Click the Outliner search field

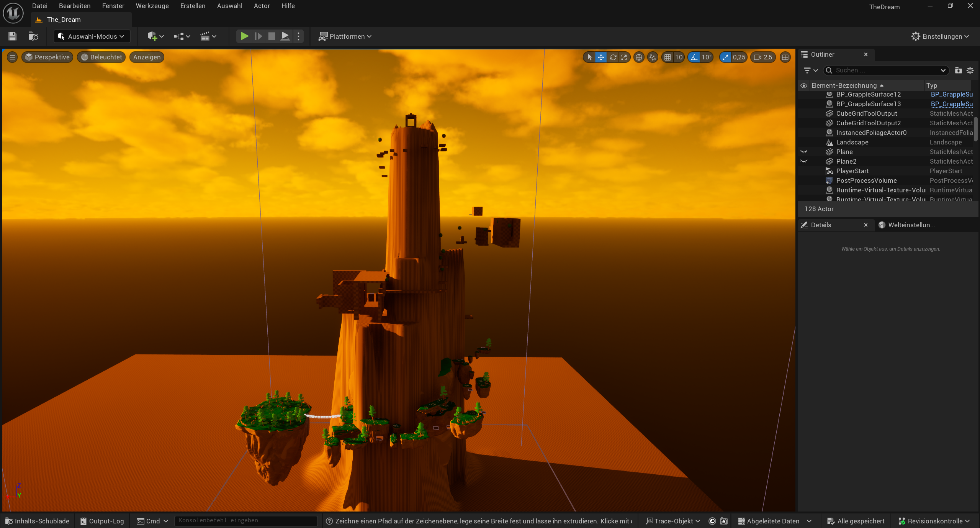coord(886,71)
